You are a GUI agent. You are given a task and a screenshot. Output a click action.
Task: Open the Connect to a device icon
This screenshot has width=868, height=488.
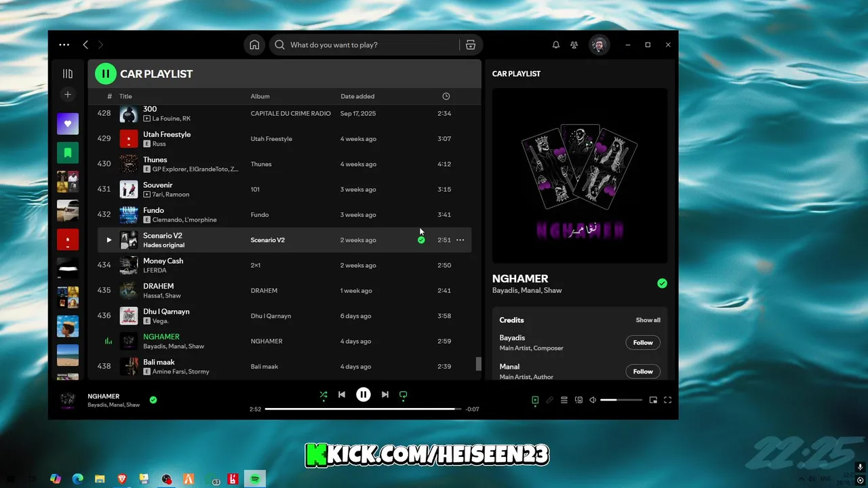tap(578, 400)
